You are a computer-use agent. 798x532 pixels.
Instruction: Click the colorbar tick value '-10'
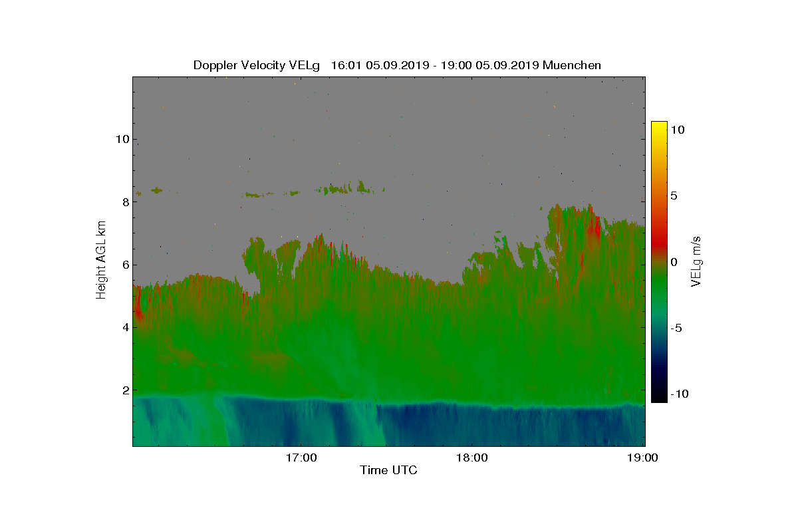[678, 394]
